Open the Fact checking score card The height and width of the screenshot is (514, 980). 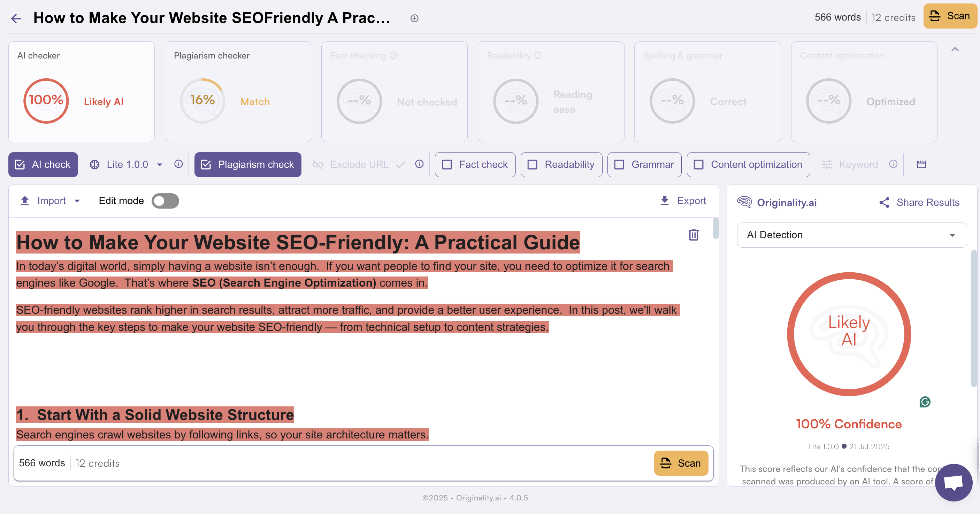click(x=394, y=92)
